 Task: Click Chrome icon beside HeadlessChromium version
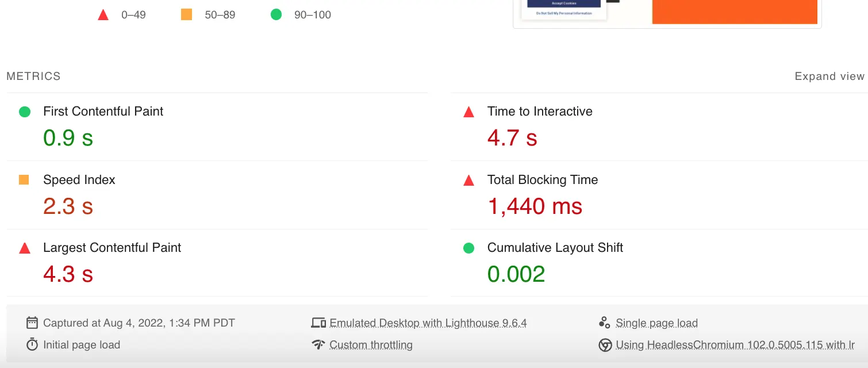(x=605, y=345)
